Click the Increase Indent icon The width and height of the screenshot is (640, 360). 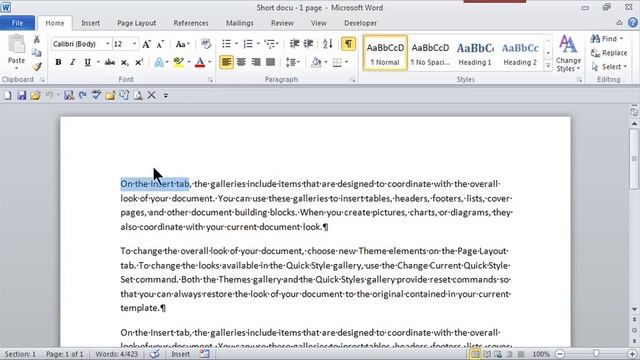309,44
